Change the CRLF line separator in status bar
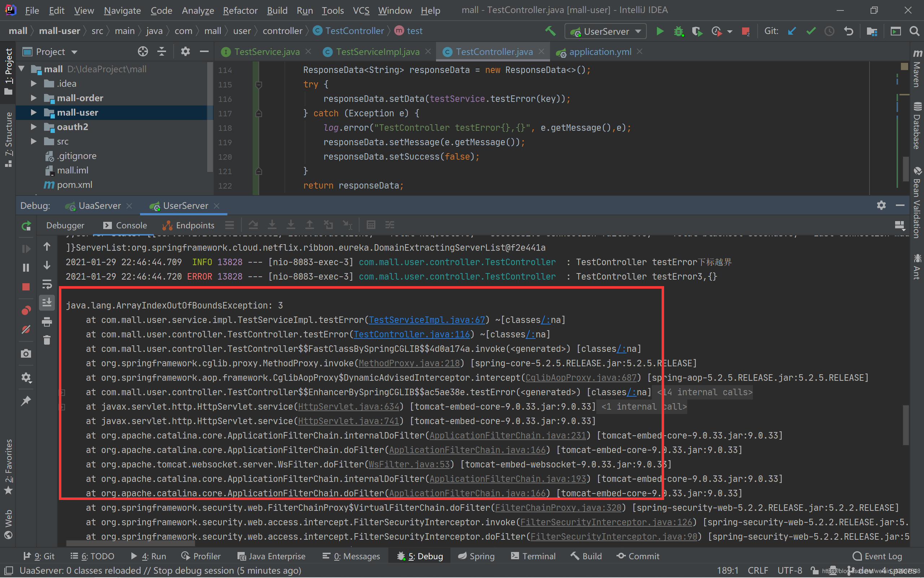This screenshot has width=924, height=578. (x=758, y=570)
